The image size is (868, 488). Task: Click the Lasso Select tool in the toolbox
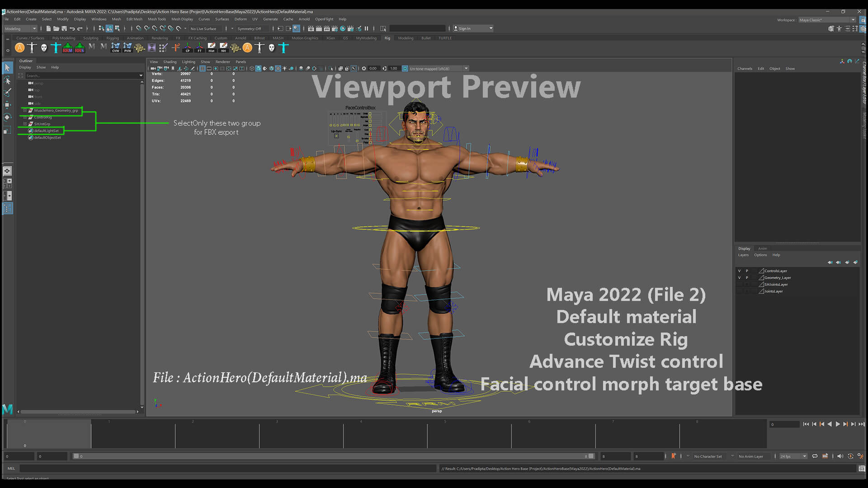pos(7,80)
